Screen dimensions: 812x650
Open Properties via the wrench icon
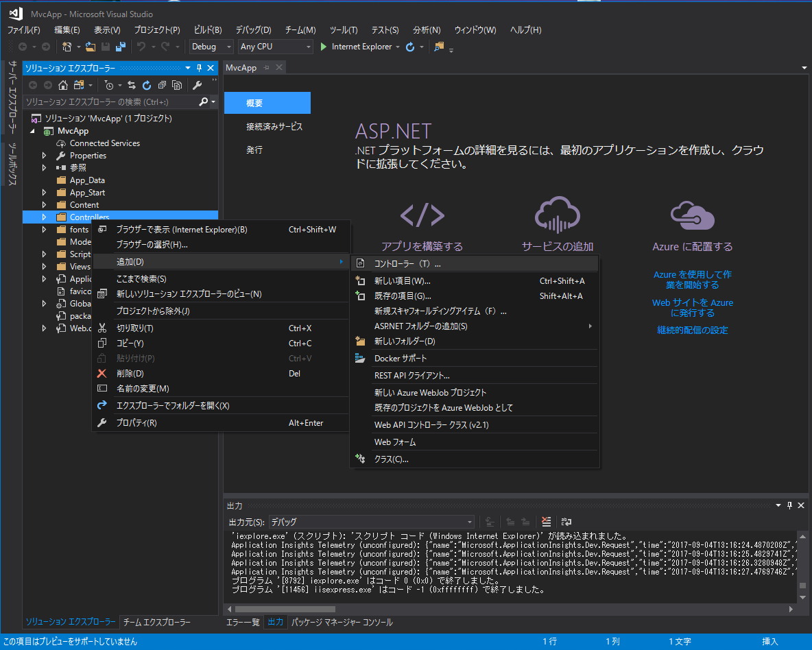click(x=198, y=85)
